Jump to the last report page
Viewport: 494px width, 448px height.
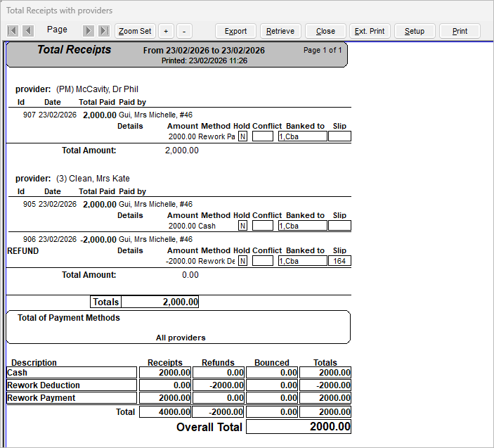pyautogui.click(x=103, y=31)
